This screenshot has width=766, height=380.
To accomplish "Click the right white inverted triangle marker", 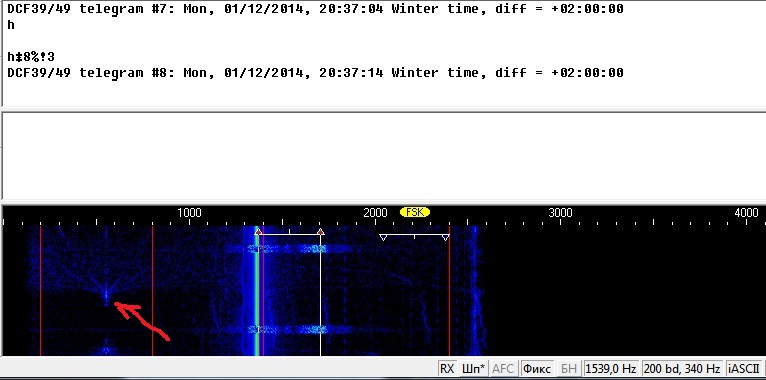I will 445,237.
